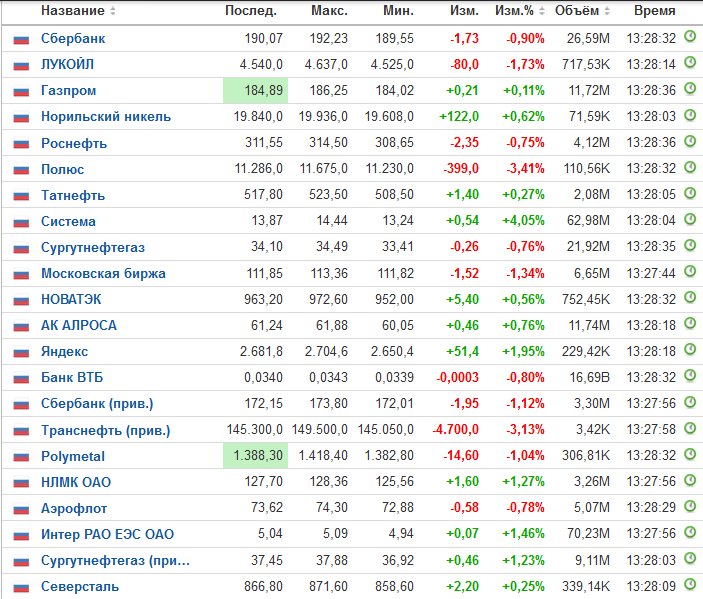Click the clock icon in Северсталь row
The height and width of the screenshot is (599, 703).
point(690,585)
